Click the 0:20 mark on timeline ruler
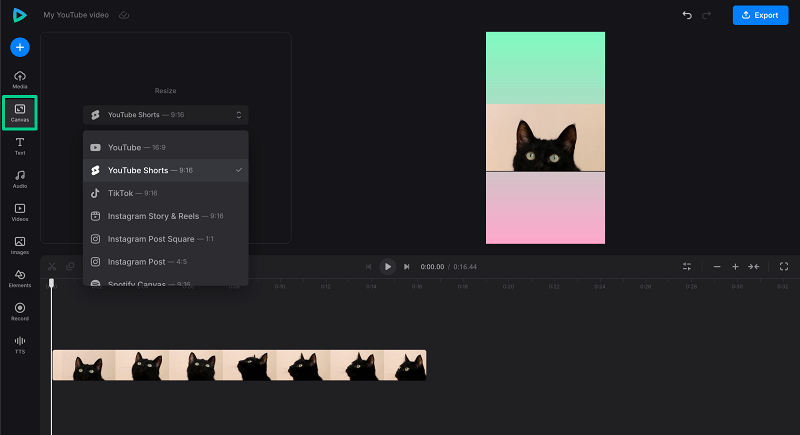Image resolution: width=800 pixels, height=435 pixels. point(508,287)
